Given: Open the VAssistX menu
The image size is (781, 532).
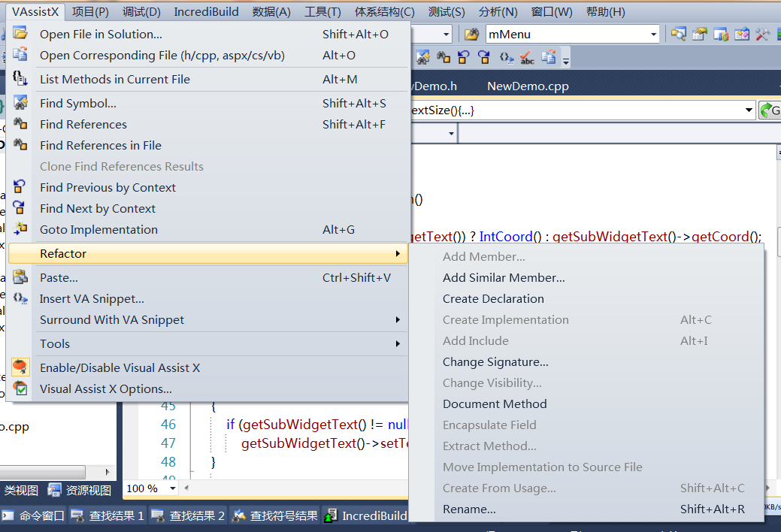Looking at the screenshot, I should click(x=35, y=11).
